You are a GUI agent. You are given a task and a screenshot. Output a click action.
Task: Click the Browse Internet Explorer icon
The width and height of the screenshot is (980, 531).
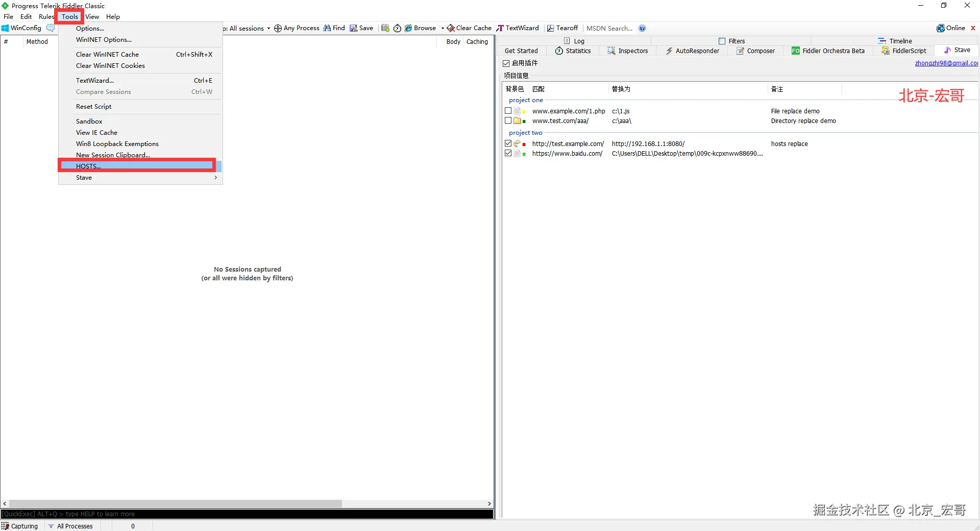[408, 28]
